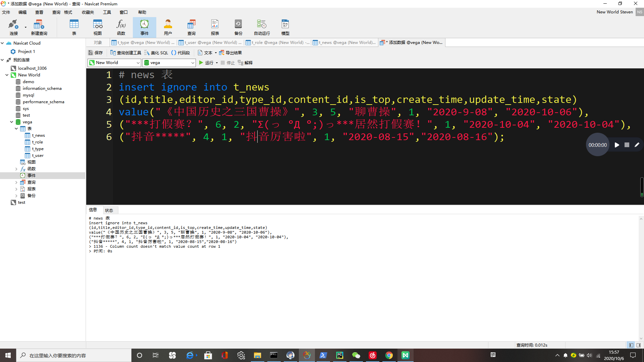Open the Query Builder tool
This screenshot has width=644, height=362.
pos(125,53)
